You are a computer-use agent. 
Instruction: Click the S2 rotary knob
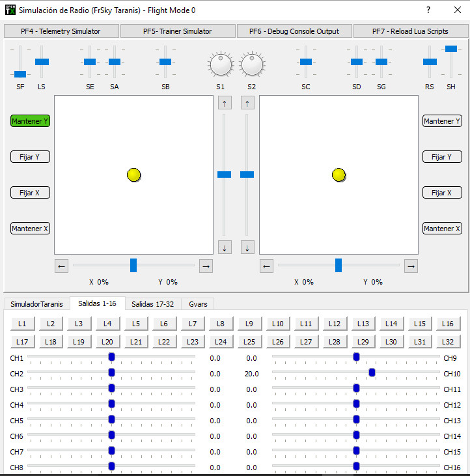click(252, 64)
